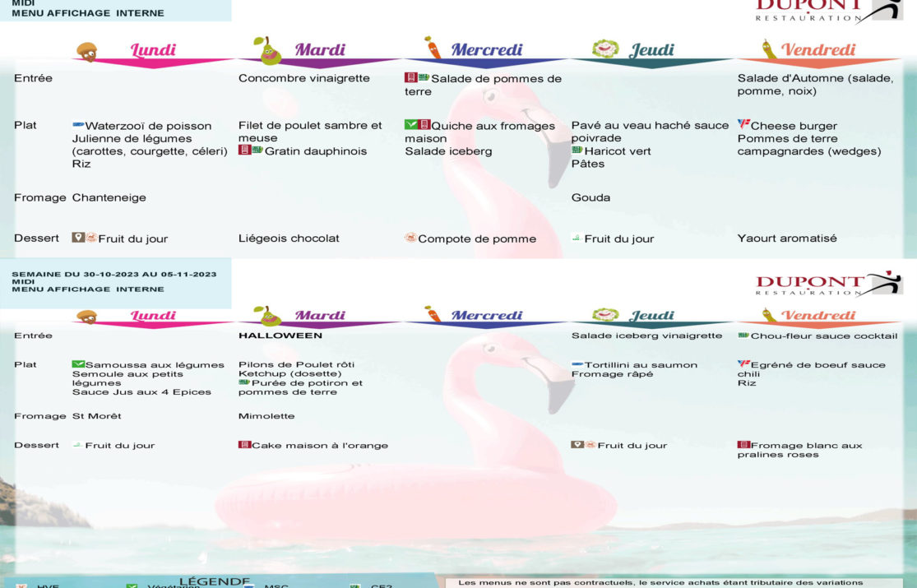The height and width of the screenshot is (588, 917).
Task: Click the dessert 'Fromage blanc aux pralines roses'
Action: click(800, 450)
